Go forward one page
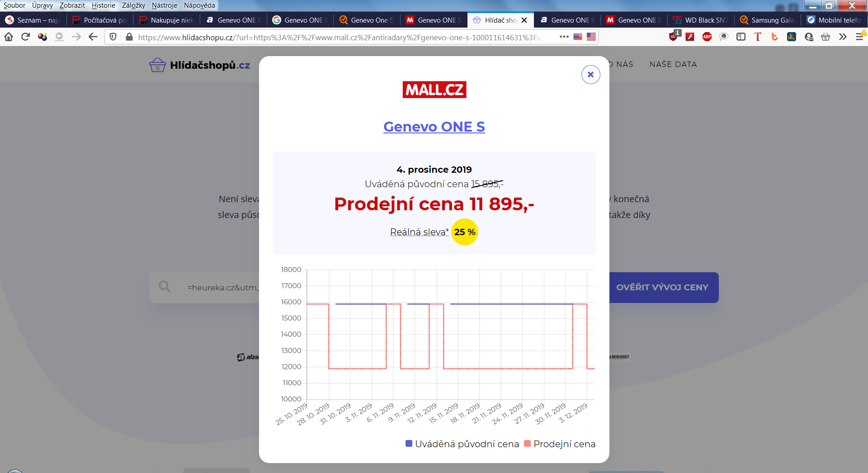The image size is (868, 473). tap(76, 37)
